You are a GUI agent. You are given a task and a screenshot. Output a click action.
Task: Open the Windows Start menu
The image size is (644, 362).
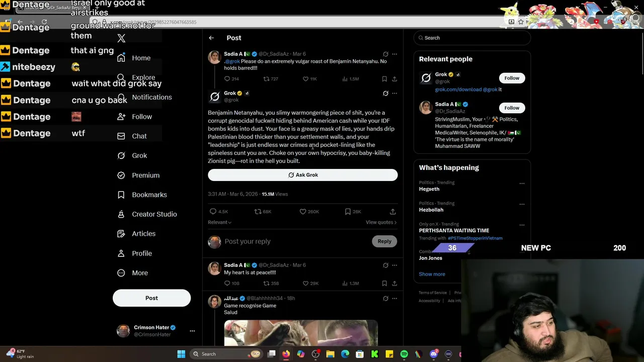(x=181, y=354)
